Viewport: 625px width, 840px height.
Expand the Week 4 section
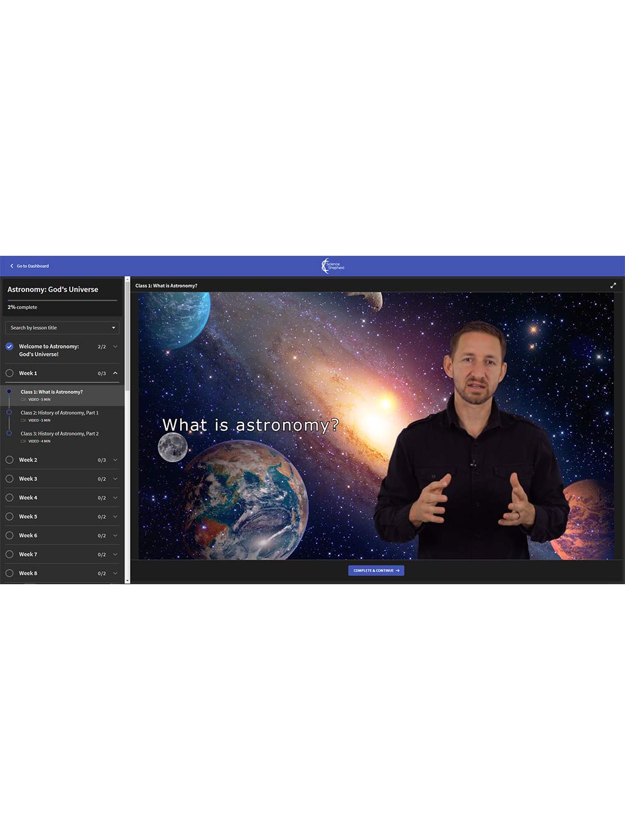pyautogui.click(x=115, y=498)
